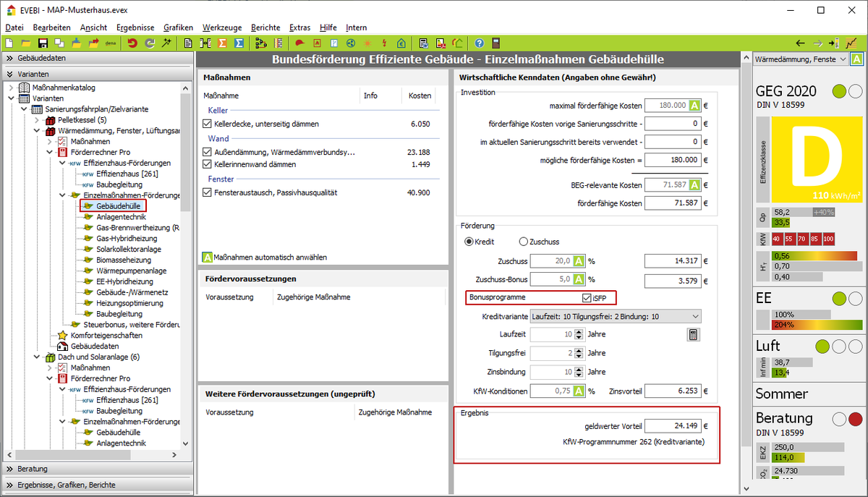Click green A icon beside BEG-relevante Kosten
The image size is (868, 497).
click(695, 185)
